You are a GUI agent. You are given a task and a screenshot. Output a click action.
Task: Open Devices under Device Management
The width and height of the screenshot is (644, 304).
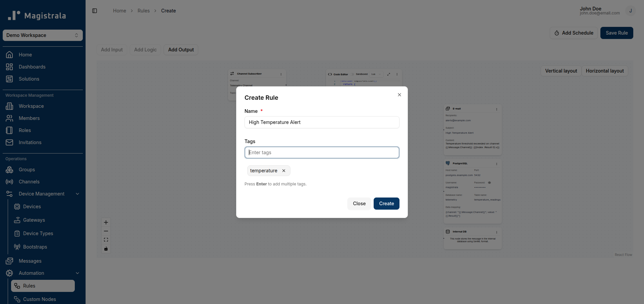43,207
